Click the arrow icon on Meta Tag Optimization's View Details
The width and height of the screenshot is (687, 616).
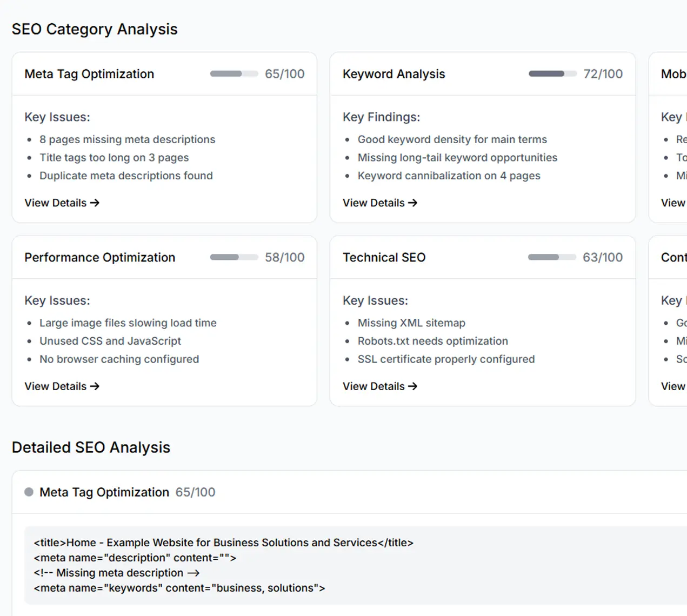(x=95, y=203)
